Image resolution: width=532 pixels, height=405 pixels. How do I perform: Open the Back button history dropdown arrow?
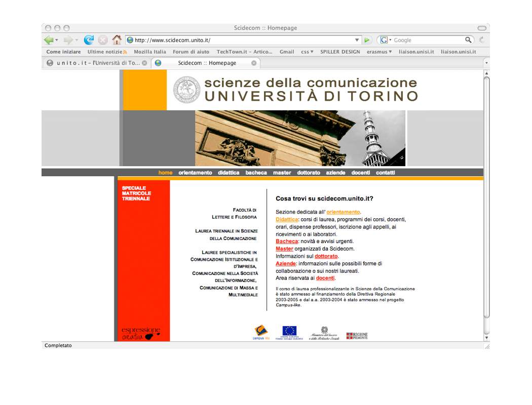click(x=57, y=40)
